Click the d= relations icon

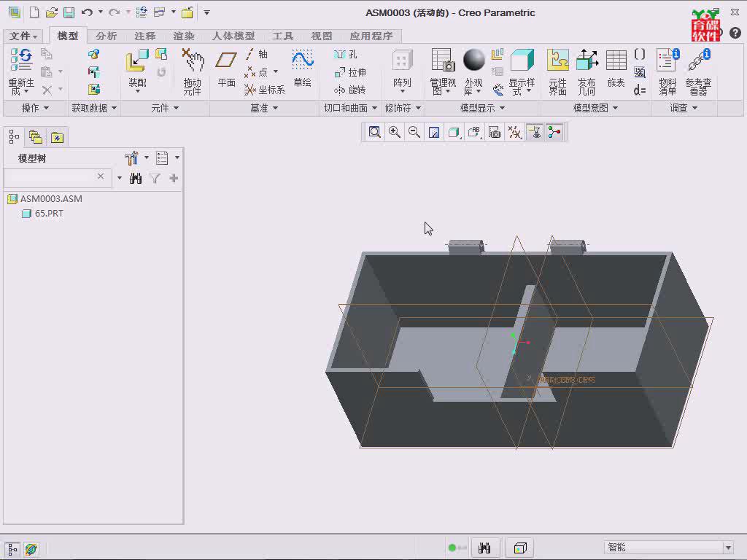point(640,90)
